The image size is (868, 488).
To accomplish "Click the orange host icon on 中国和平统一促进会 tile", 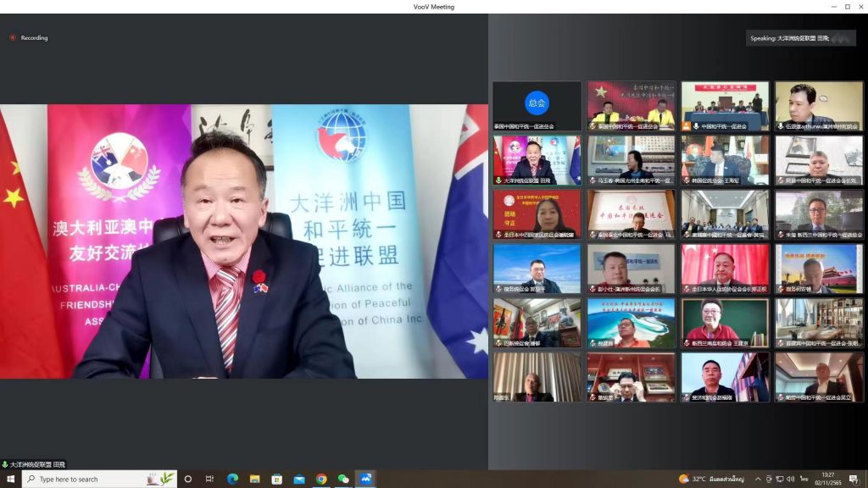I will point(687,126).
